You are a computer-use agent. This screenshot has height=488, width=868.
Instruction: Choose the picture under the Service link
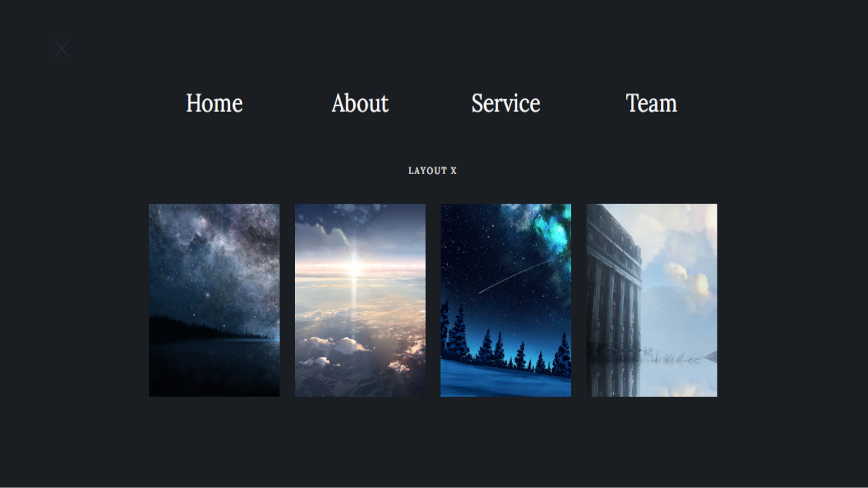click(506, 300)
